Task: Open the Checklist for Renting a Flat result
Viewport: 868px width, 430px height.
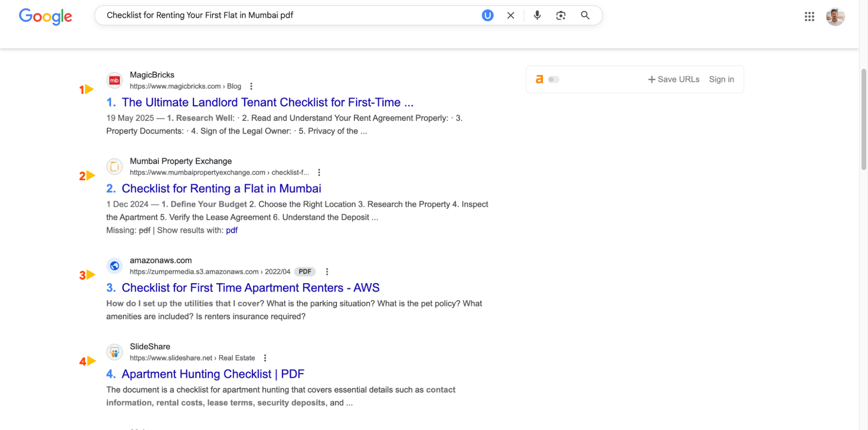Action: click(x=221, y=188)
